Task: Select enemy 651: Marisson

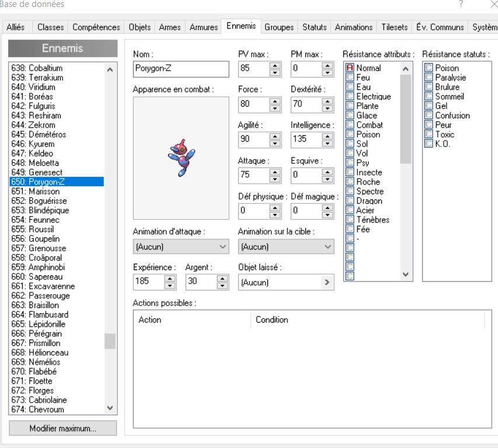Action: (57, 191)
